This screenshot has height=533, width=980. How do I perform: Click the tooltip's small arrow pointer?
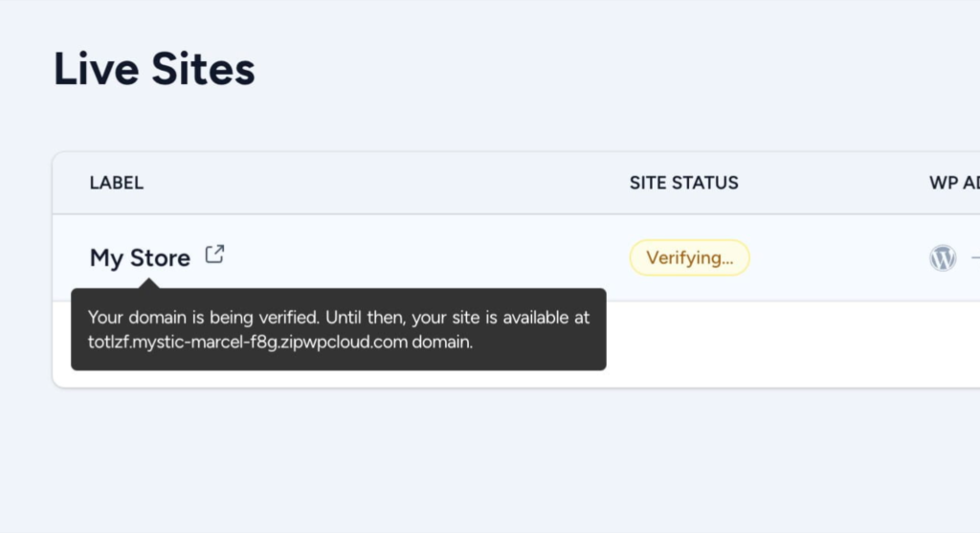click(147, 283)
